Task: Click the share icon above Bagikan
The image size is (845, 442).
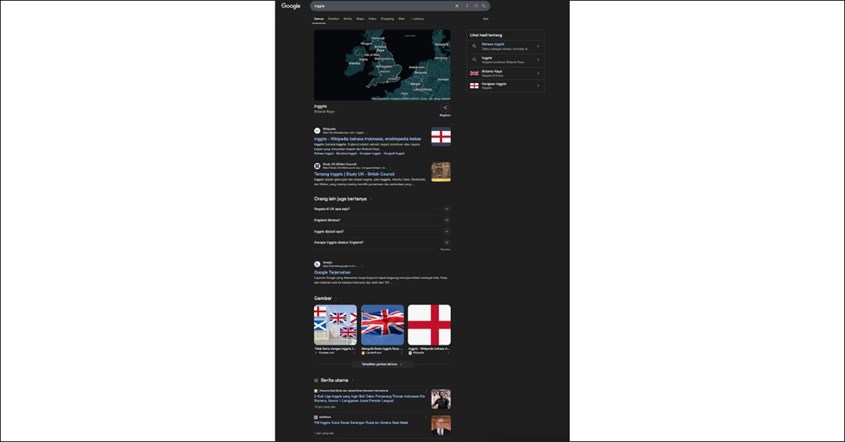Action: (445, 108)
